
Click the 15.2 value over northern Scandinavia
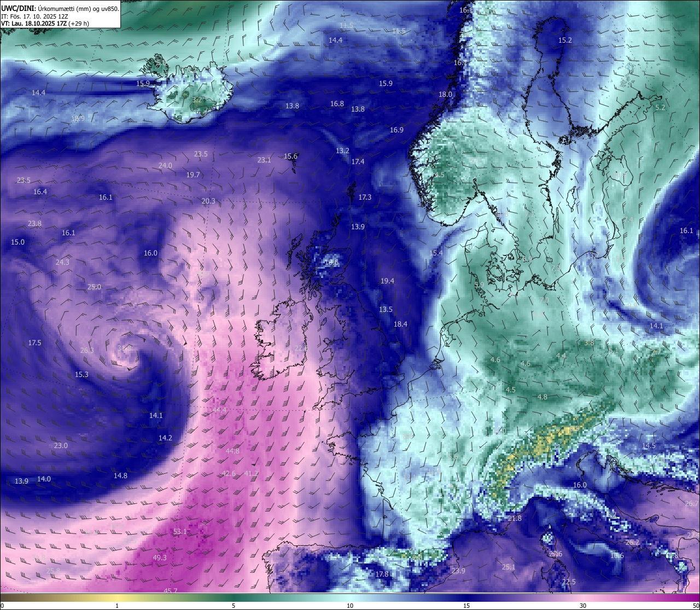pos(565,40)
